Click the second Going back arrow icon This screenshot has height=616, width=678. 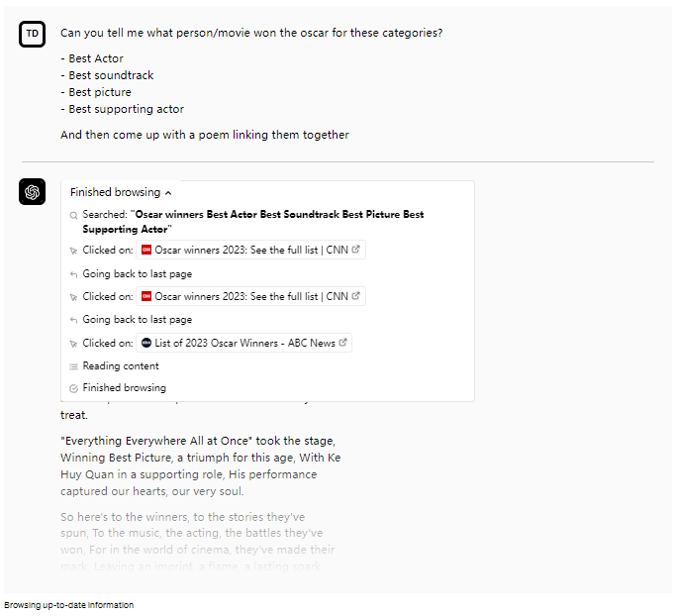pos(74,320)
